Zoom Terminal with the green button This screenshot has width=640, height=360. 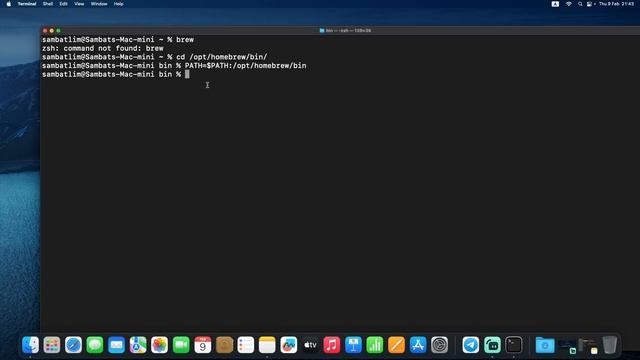pyautogui.click(x=58, y=31)
